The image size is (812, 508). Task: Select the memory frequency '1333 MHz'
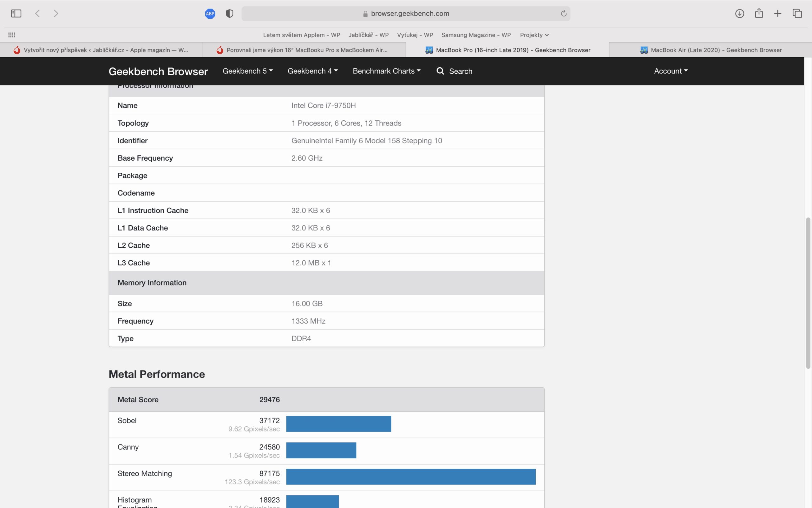[x=308, y=321]
